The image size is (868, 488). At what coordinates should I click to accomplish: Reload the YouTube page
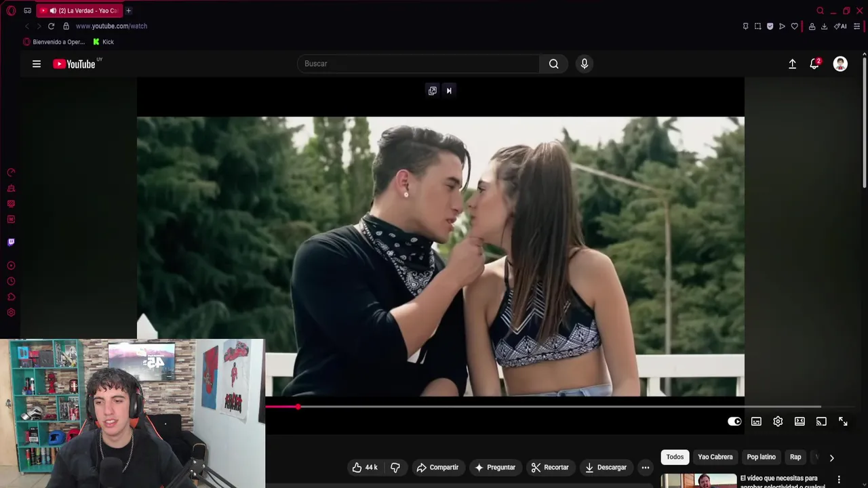(51, 26)
